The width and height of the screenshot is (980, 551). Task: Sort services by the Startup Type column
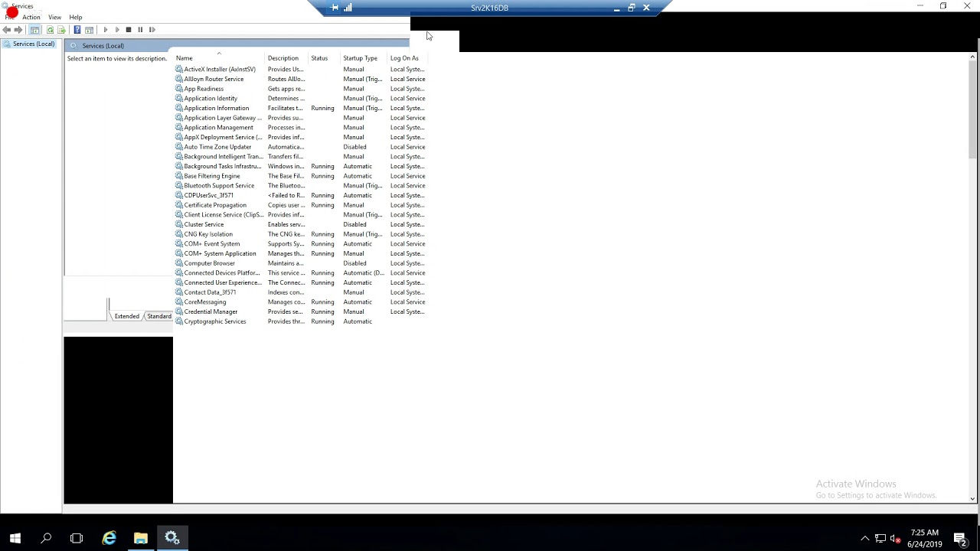(364, 58)
